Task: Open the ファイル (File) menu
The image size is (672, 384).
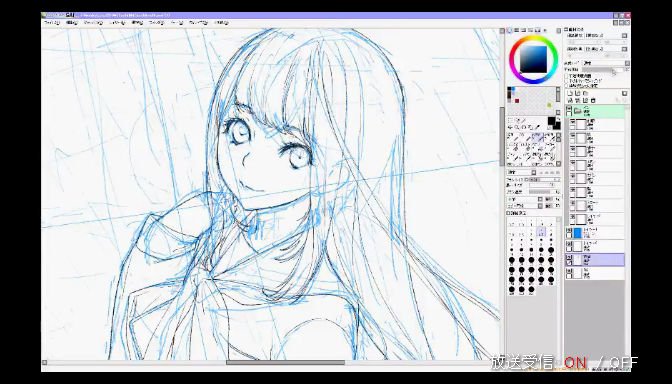Action: (52, 22)
